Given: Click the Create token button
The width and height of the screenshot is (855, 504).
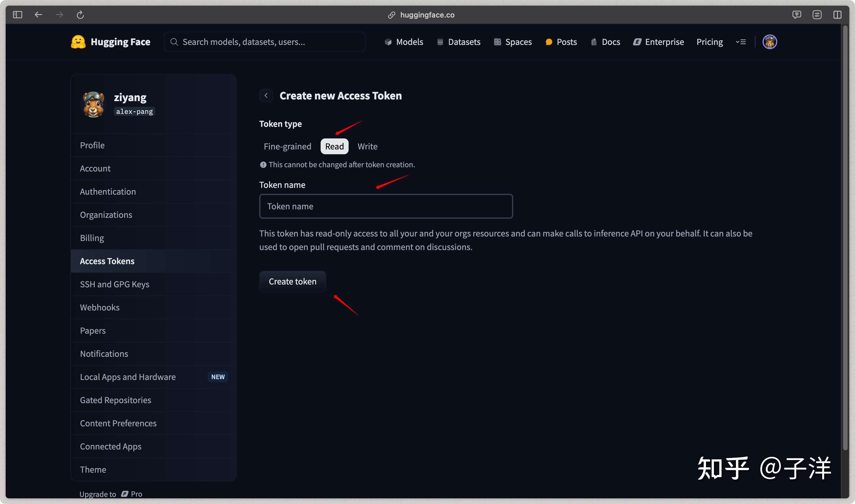Looking at the screenshot, I should 292,282.
